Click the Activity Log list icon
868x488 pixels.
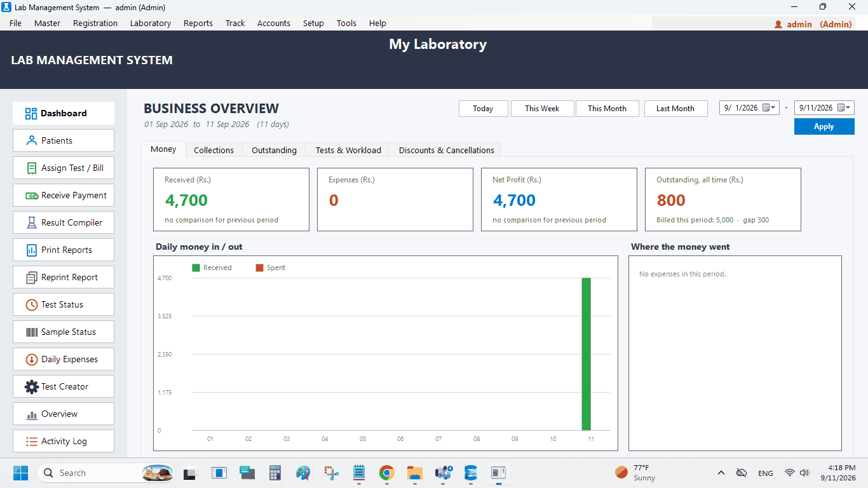[x=31, y=442]
